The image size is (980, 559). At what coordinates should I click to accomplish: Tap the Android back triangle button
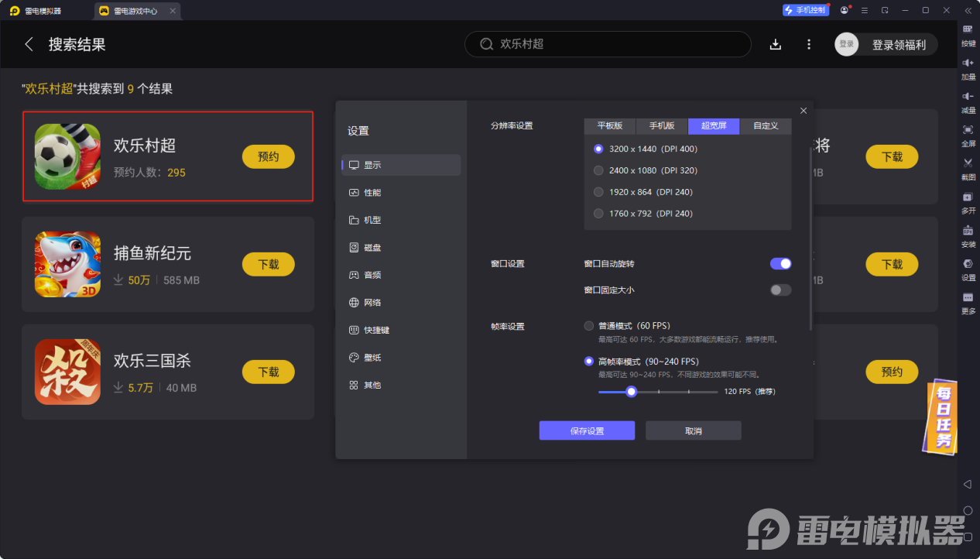click(968, 484)
